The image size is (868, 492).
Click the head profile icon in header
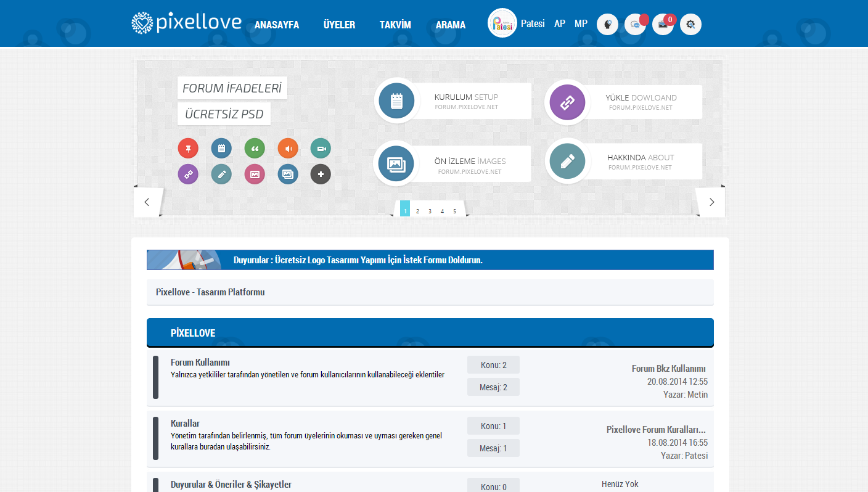point(607,25)
